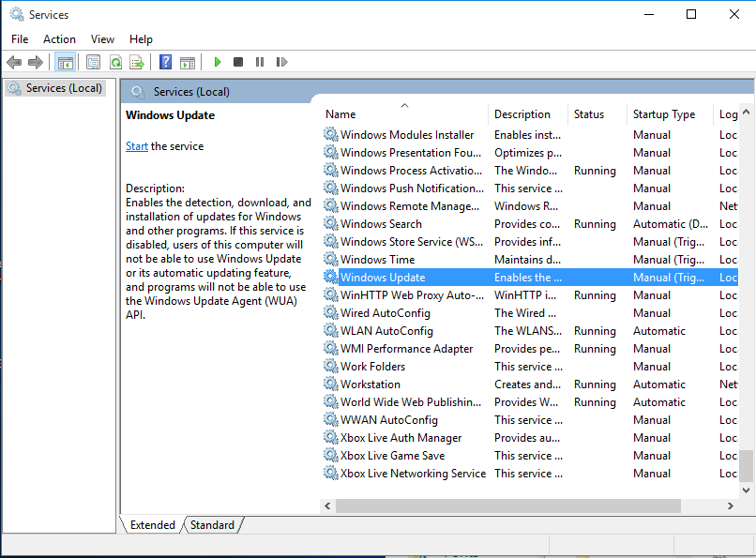
Task: Click the gear icon beside Wired AutoConfig
Action: (x=331, y=312)
